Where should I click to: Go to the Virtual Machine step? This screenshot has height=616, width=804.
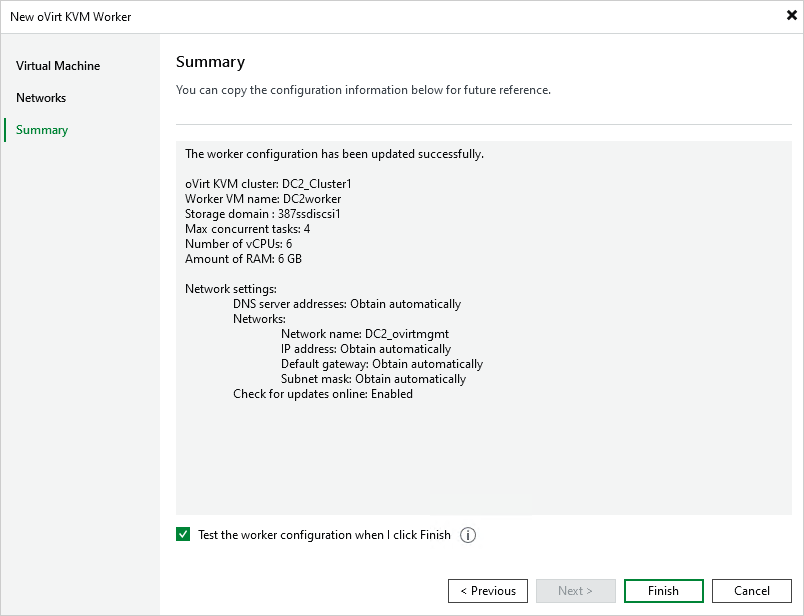coord(57,66)
